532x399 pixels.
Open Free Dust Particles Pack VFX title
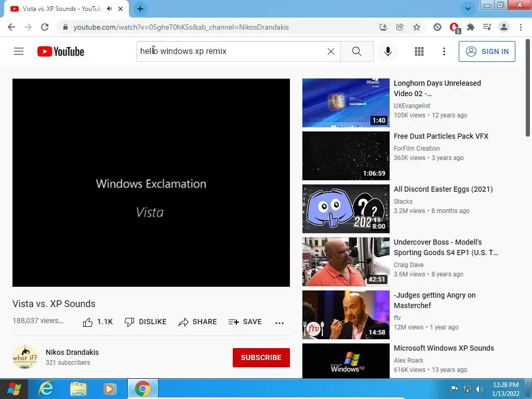coord(441,136)
